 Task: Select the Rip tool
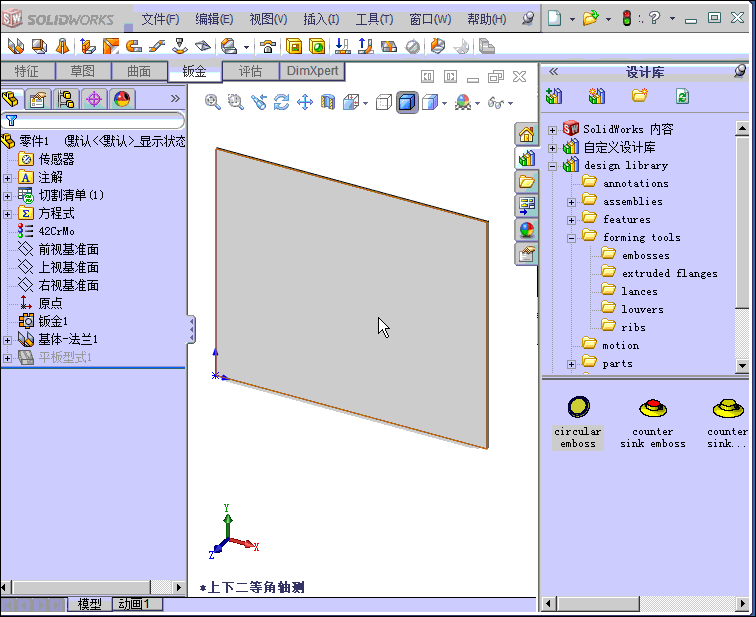click(437, 46)
